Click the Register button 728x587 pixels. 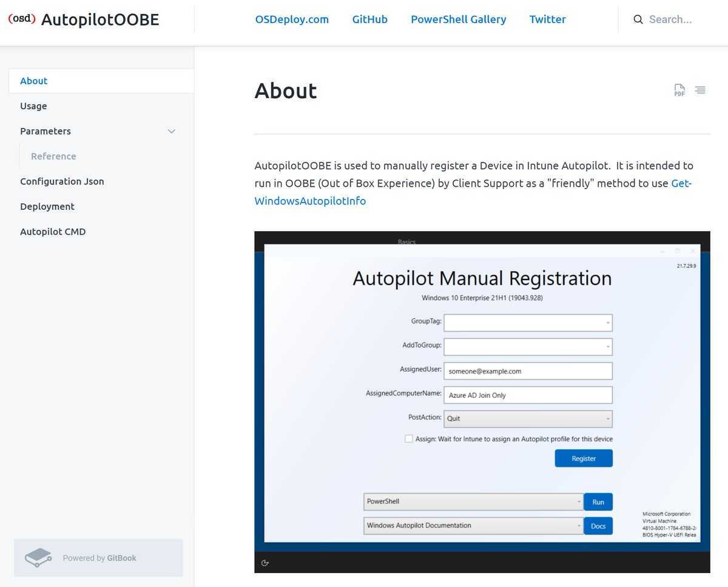(x=584, y=458)
